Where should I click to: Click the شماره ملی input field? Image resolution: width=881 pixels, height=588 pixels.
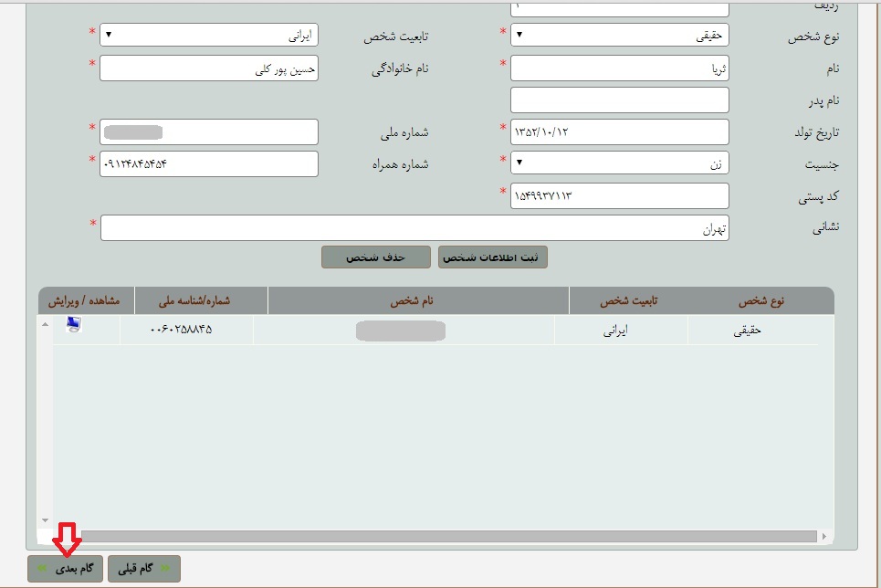pos(208,132)
